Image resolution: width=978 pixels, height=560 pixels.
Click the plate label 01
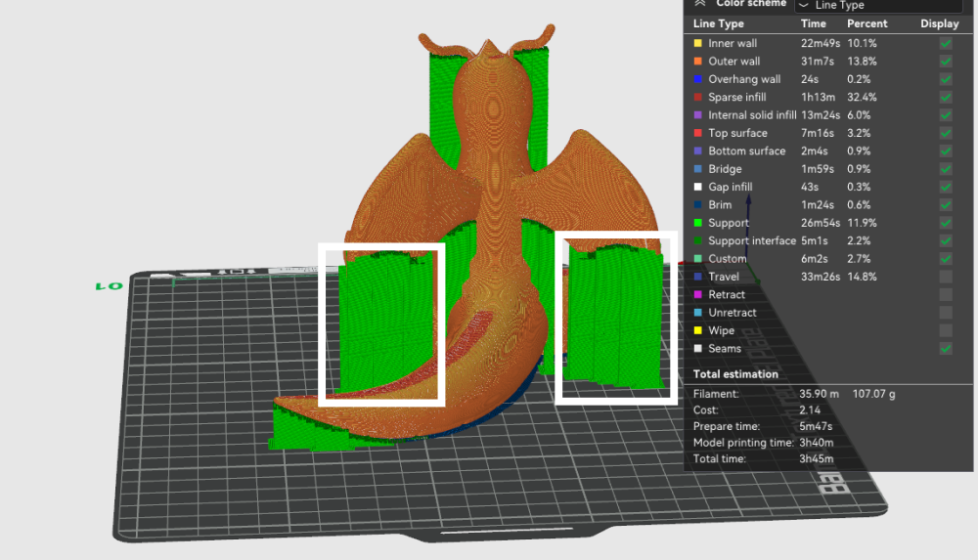(x=110, y=286)
